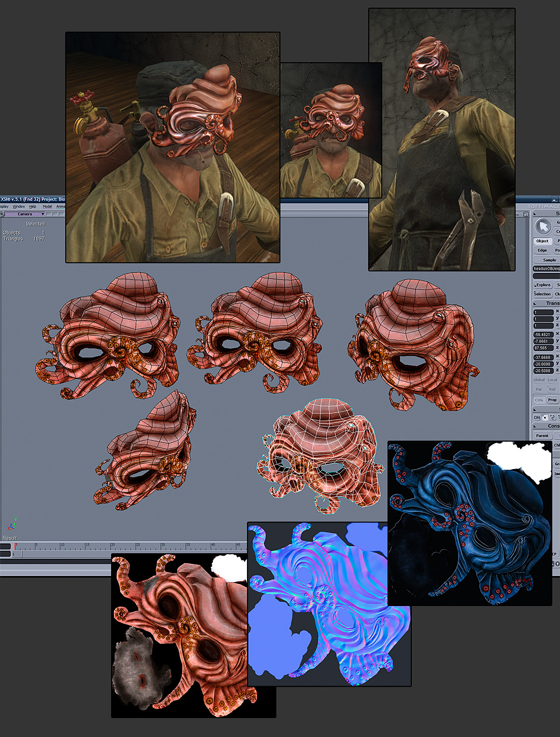Click the red playback cursor at frame 1

coord(15,547)
